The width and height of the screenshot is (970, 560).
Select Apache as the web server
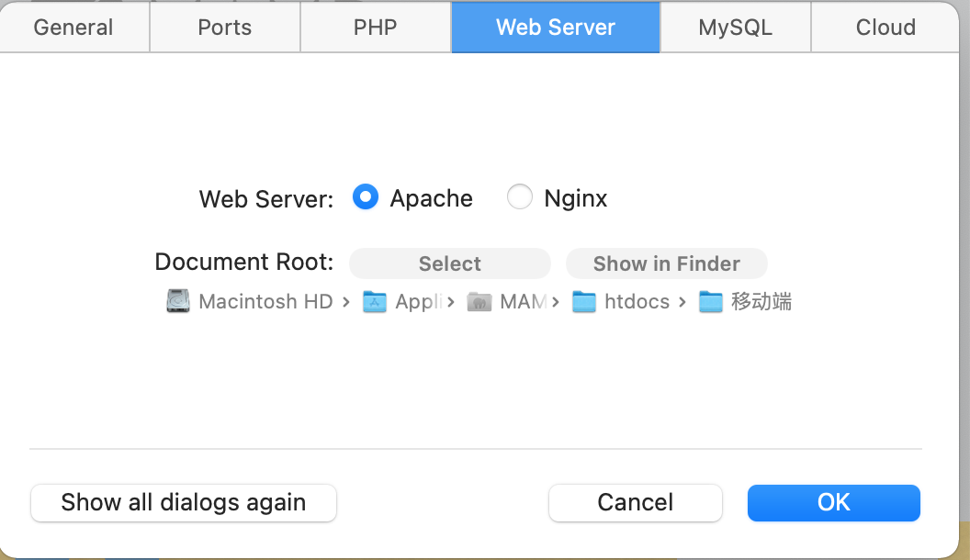(366, 197)
